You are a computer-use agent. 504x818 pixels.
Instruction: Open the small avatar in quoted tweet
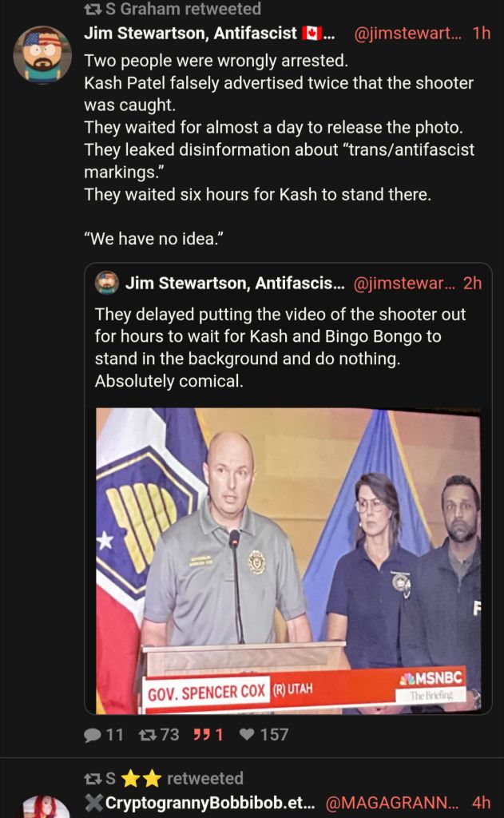pyautogui.click(x=107, y=283)
